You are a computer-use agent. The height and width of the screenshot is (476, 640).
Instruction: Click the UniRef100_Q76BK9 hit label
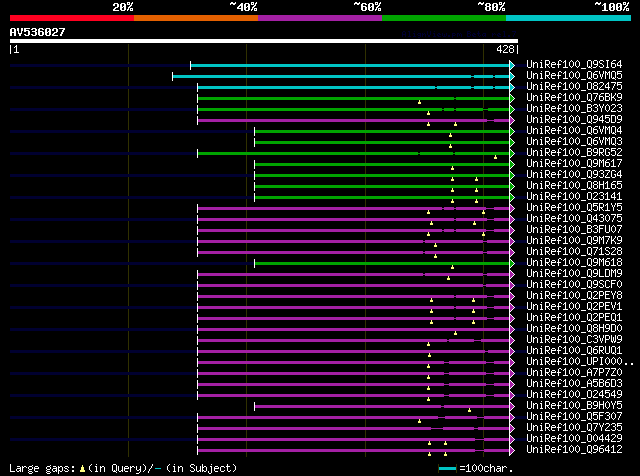(574, 98)
